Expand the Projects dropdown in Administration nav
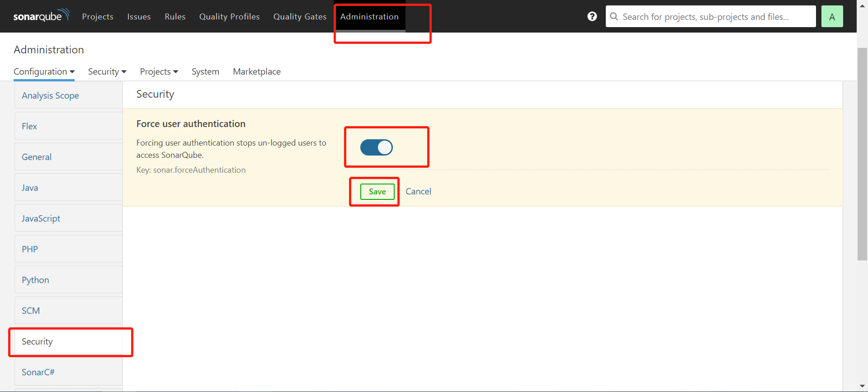The image size is (868, 392). coord(159,71)
